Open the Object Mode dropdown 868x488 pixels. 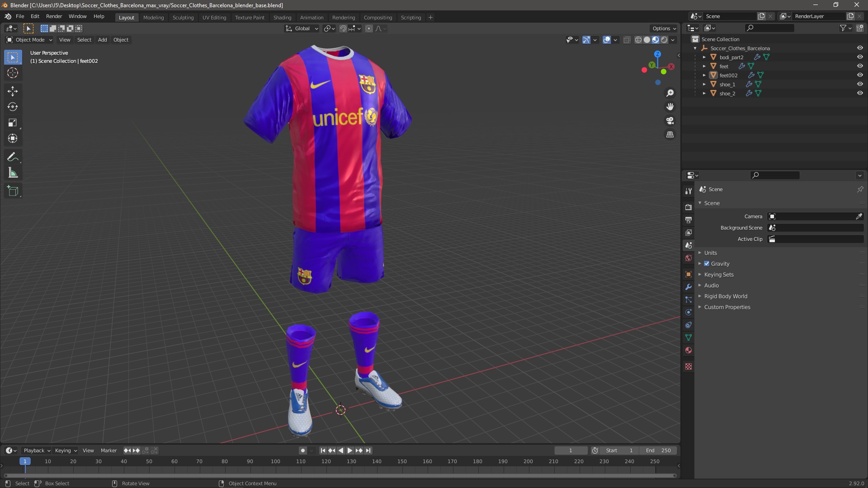(29, 40)
